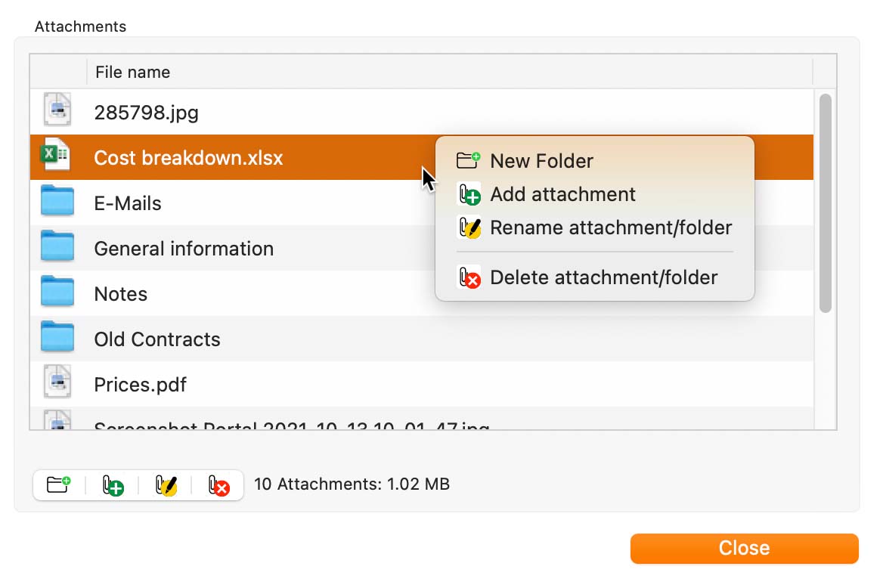Click the vertical scrollbar of attachment list
The width and height of the screenshot is (883, 588).
(826, 203)
